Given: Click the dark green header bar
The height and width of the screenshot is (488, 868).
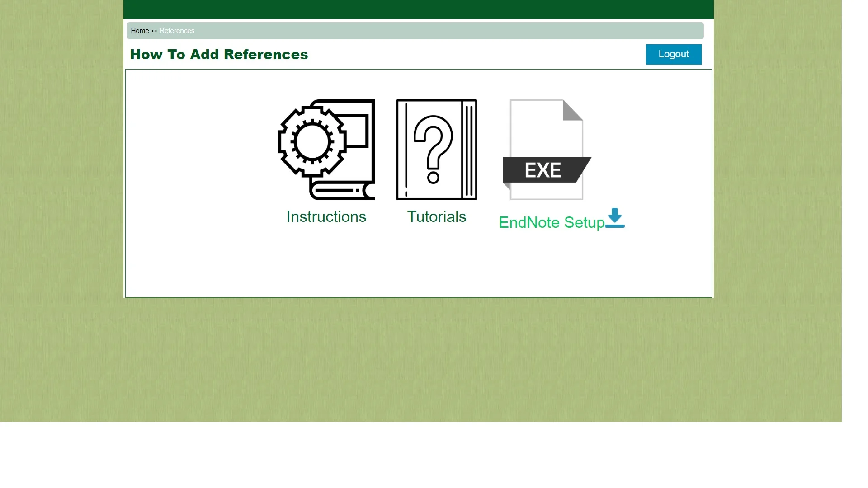Looking at the screenshot, I should (x=418, y=9).
